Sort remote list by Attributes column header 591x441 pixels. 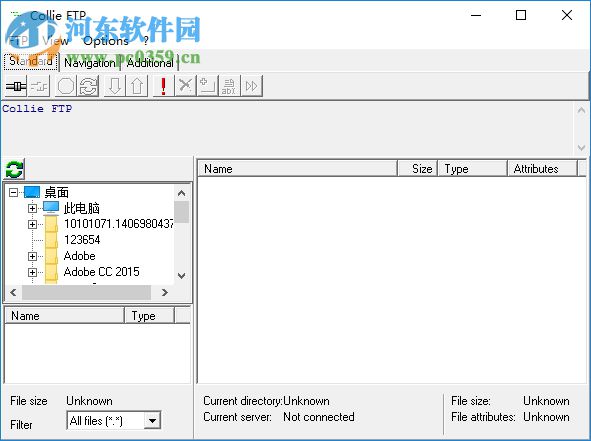[542, 168]
